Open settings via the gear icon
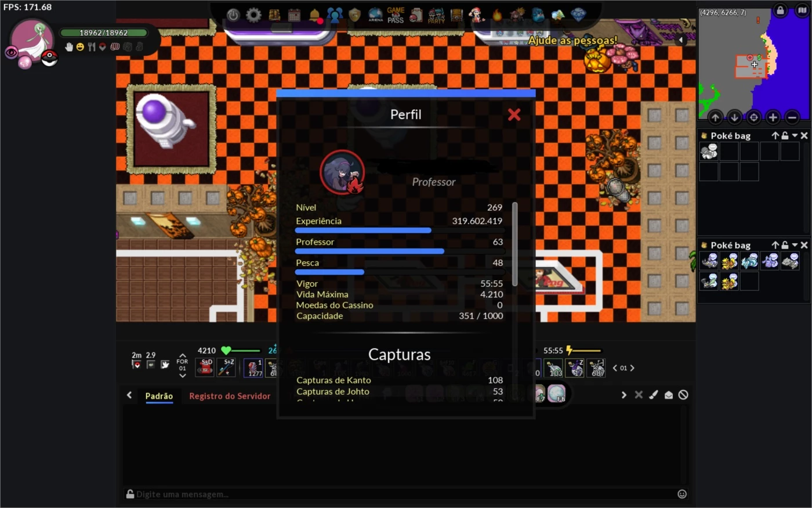Image resolution: width=812 pixels, height=508 pixels. point(253,15)
